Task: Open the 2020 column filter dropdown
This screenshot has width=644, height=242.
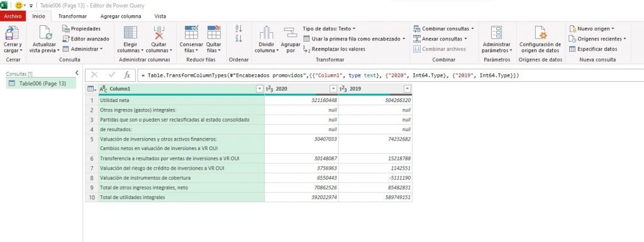Action: pos(333,88)
